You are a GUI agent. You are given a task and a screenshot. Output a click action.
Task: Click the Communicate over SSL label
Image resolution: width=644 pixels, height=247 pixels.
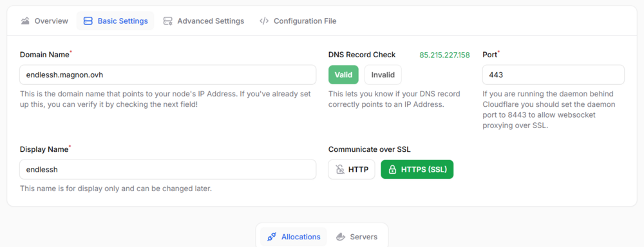coord(369,149)
